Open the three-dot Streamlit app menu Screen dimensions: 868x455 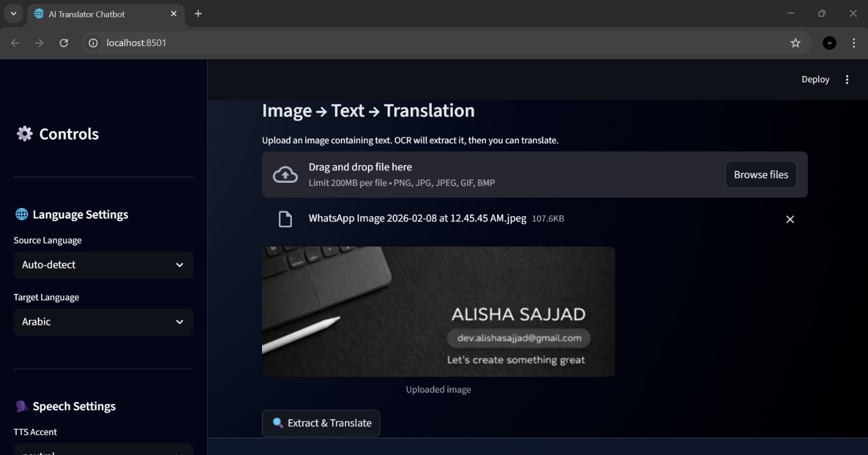tap(847, 80)
